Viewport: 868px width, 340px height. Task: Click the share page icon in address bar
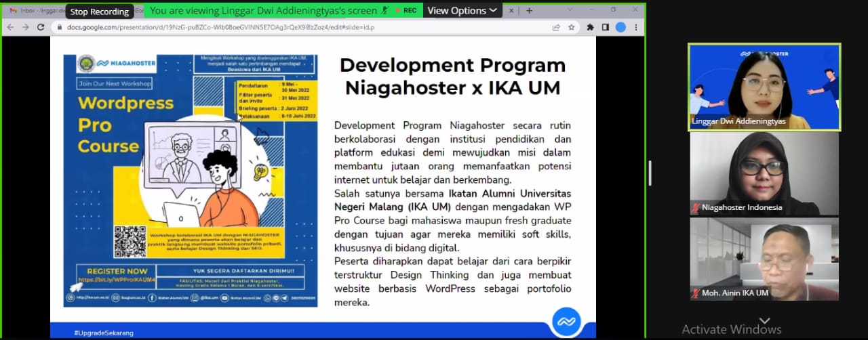556,27
